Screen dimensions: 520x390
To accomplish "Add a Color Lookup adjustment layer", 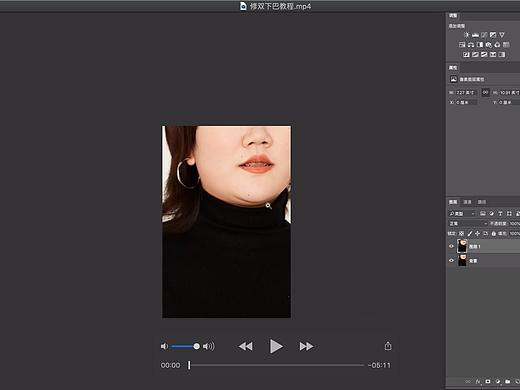I will [506, 45].
